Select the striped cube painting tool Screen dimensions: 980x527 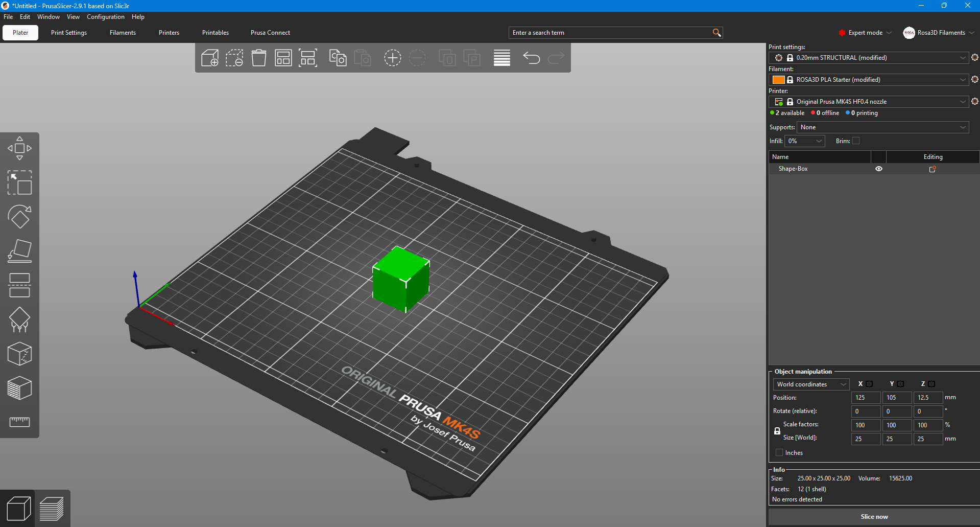point(19,388)
